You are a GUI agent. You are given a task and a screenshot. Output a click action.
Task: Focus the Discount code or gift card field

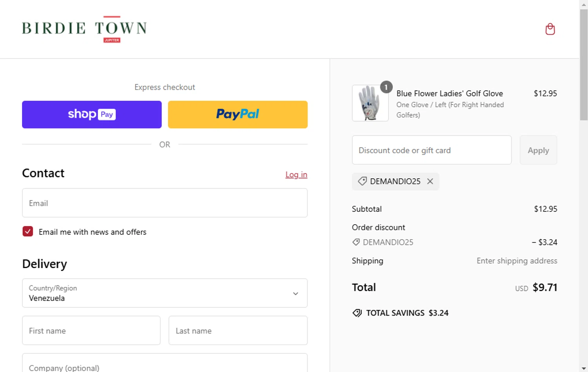[432, 150]
